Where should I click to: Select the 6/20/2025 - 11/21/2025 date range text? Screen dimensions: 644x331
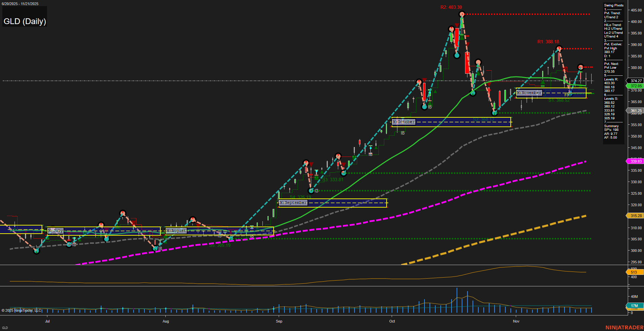click(20, 4)
